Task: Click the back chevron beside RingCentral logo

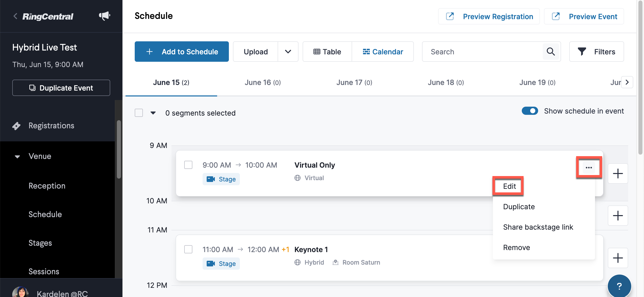Action: [15, 16]
